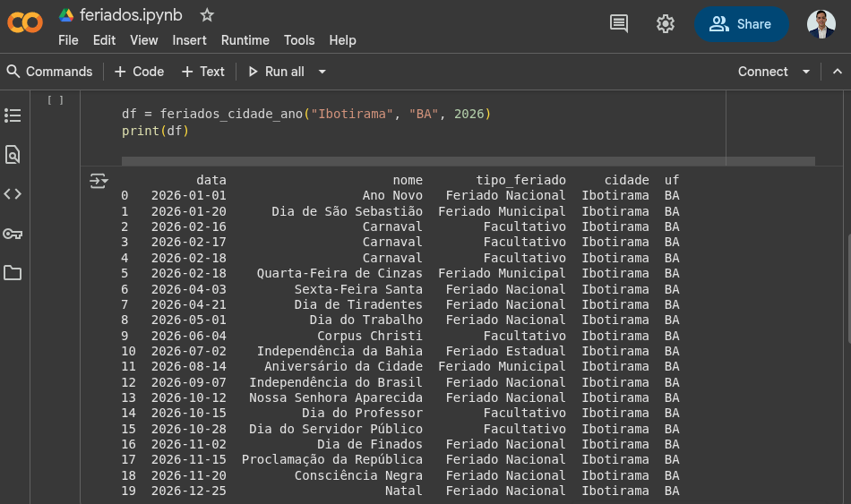Open the comments speech bubble icon
The image size is (851, 504).
619,24
